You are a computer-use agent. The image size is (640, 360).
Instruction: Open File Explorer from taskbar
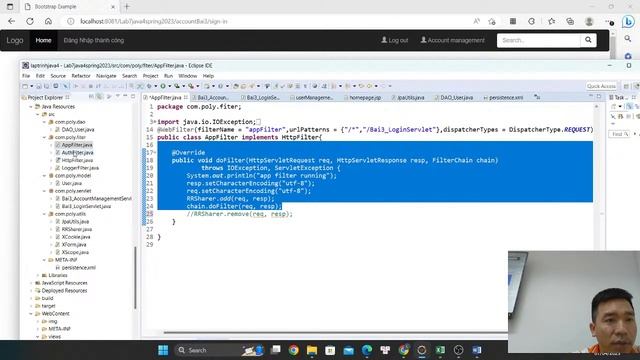(312, 350)
